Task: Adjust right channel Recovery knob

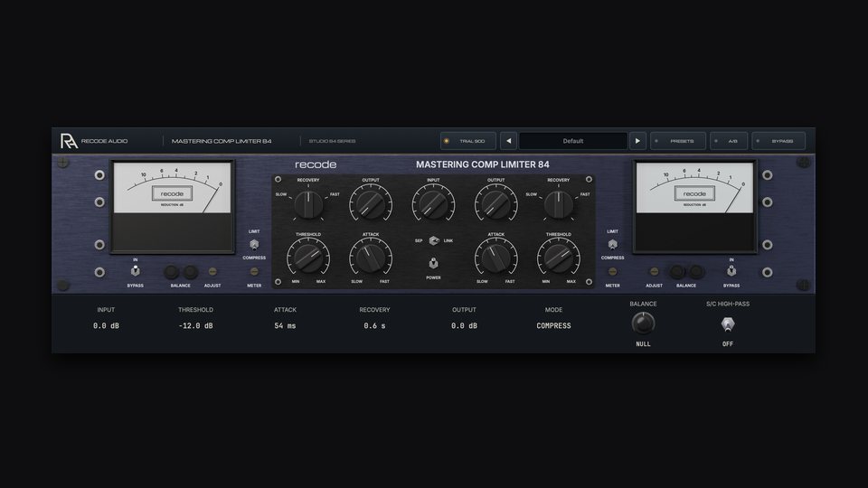Action: tap(558, 204)
